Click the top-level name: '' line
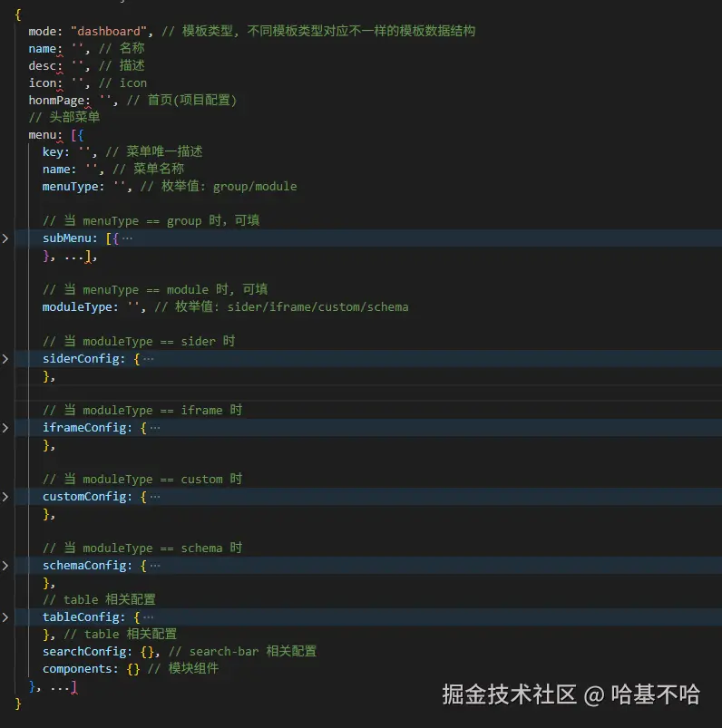The image size is (722, 728). (x=86, y=49)
